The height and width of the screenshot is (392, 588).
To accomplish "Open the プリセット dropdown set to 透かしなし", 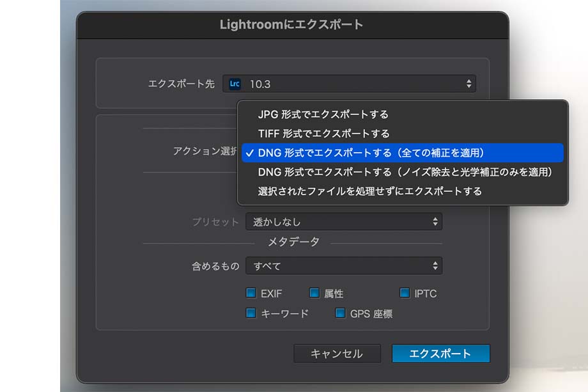I will coord(344,222).
